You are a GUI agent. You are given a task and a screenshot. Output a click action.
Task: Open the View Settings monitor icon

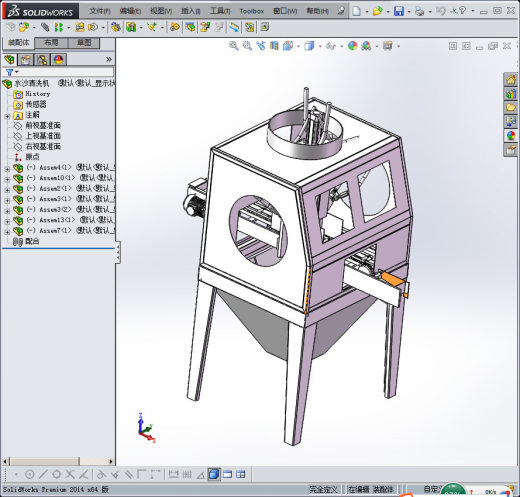[x=387, y=46]
